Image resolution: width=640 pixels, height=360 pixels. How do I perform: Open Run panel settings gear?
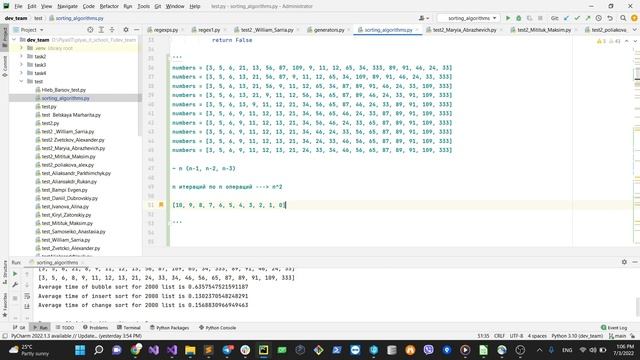[x=624, y=262]
